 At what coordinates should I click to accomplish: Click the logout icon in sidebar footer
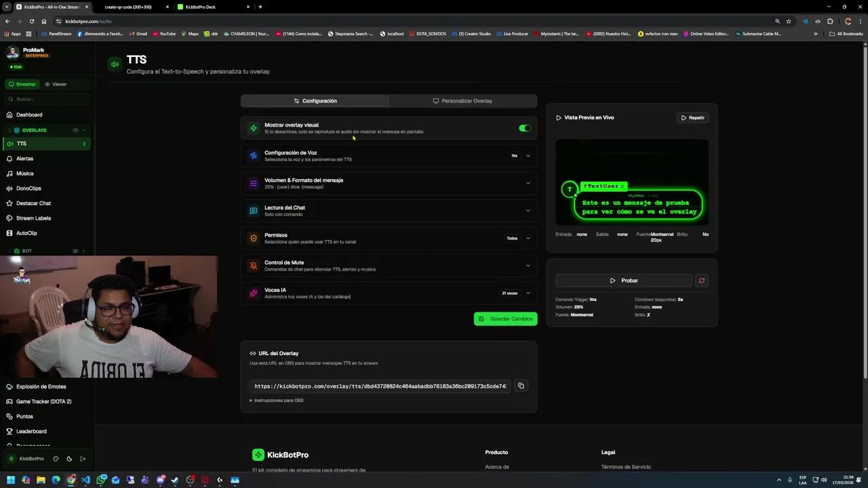[x=83, y=459]
